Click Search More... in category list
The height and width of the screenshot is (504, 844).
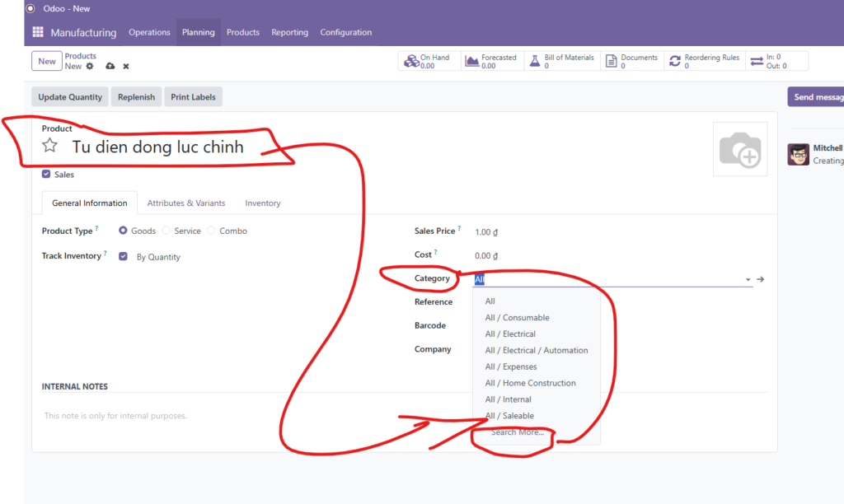pyautogui.click(x=518, y=432)
